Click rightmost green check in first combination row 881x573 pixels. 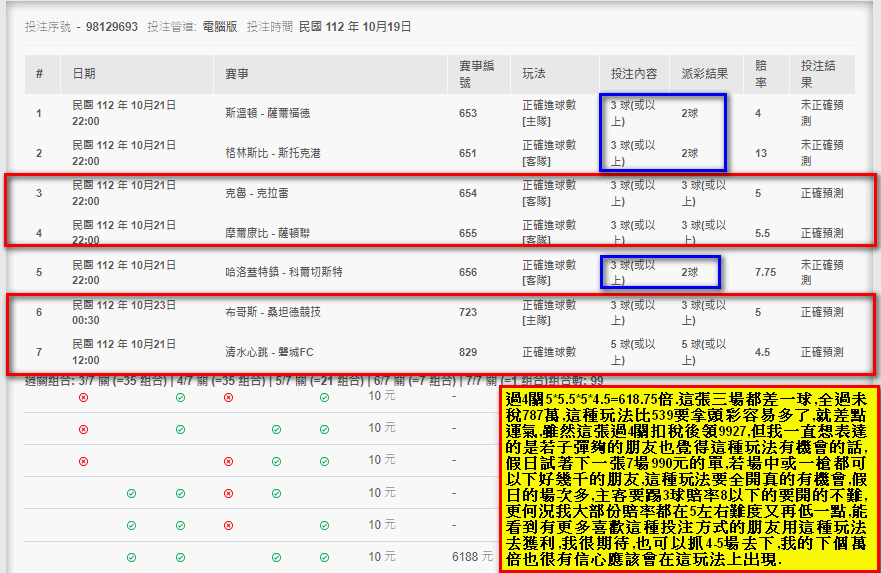pos(324,397)
